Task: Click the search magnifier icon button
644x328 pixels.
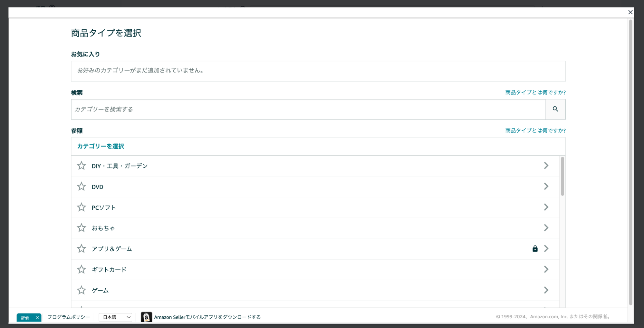Action: 555,109
